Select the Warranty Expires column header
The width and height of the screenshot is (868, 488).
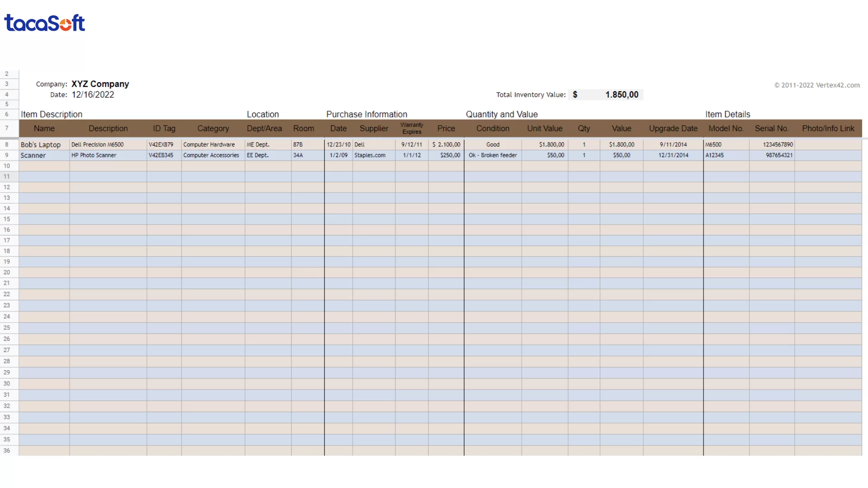(x=411, y=128)
